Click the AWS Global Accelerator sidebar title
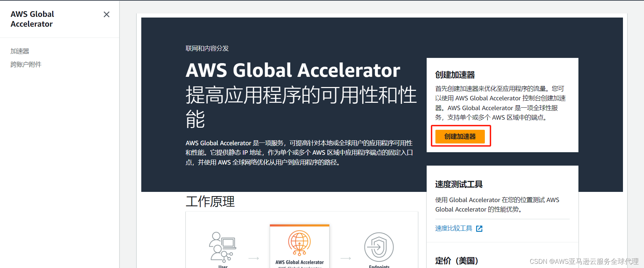The height and width of the screenshot is (268, 644). pyautogui.click(x=32, y=19)
